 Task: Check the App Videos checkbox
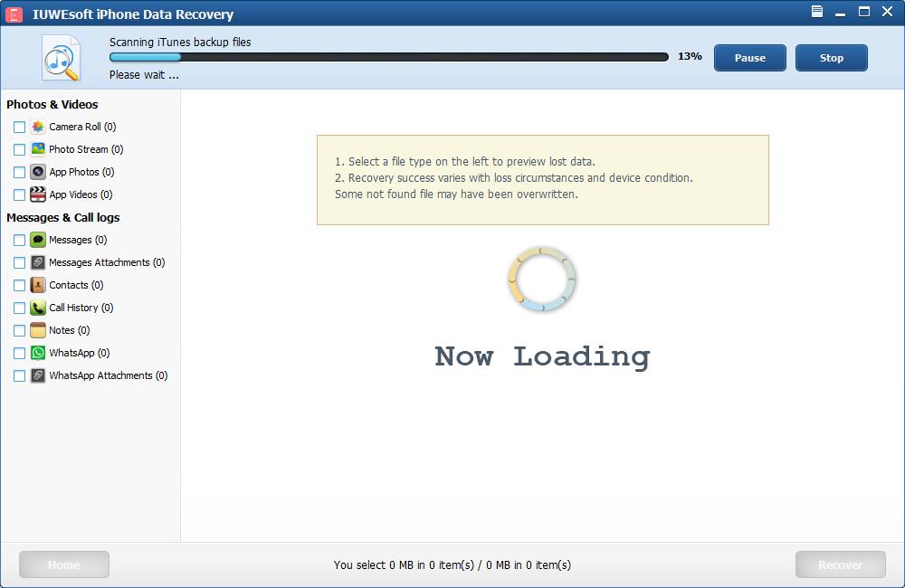19,195
